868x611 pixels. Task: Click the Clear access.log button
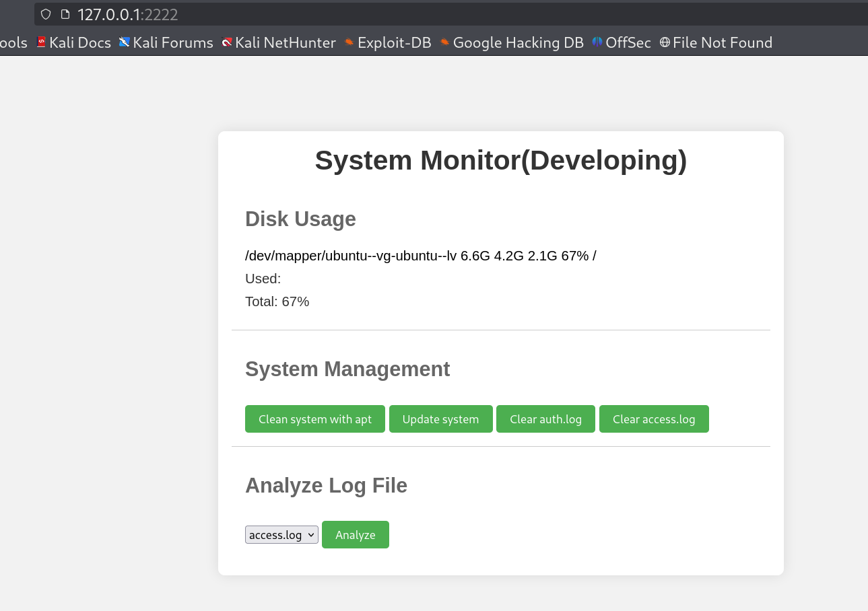[x=654, y=419]
